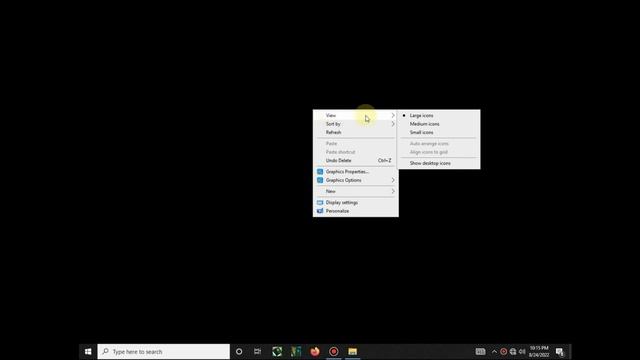Toggle Align icons to grid

[439, 152]
